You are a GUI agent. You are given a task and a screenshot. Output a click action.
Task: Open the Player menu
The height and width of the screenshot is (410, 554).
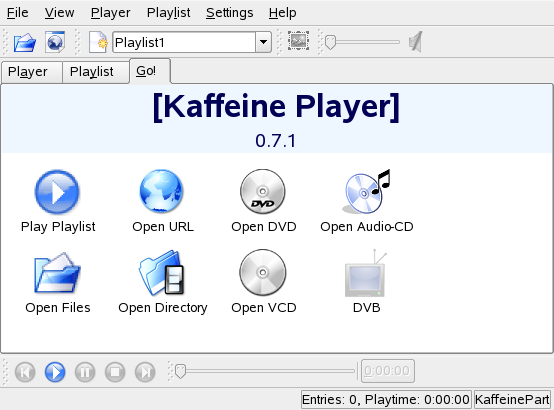click(111, 13)
